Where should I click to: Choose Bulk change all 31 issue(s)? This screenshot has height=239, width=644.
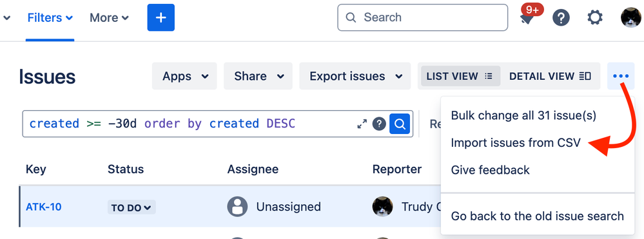pos(523,115)
